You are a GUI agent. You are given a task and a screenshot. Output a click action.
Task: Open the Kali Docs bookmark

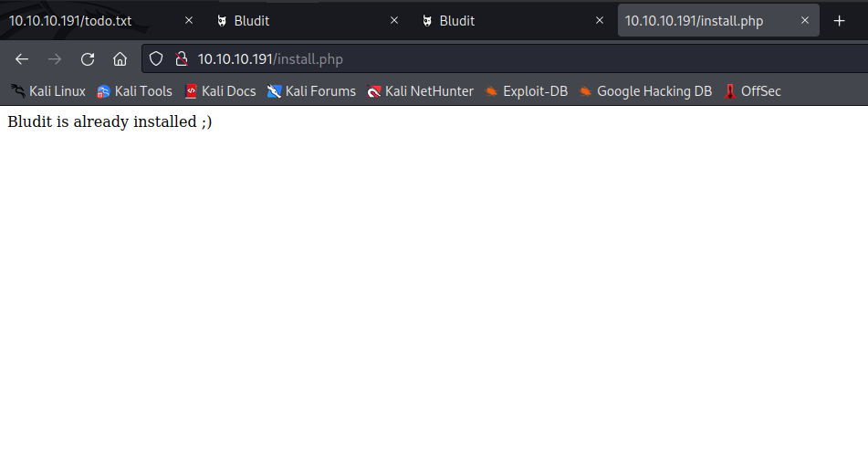(220, 91)
